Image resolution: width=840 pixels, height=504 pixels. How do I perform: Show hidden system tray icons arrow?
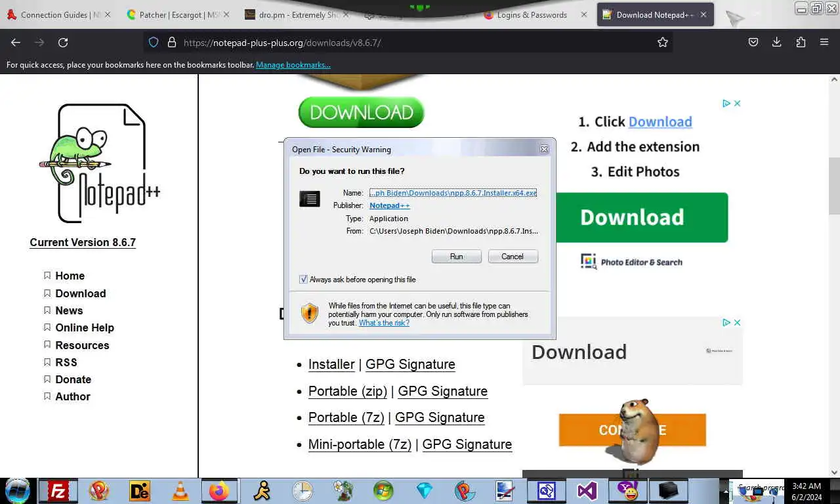point(726,491)
